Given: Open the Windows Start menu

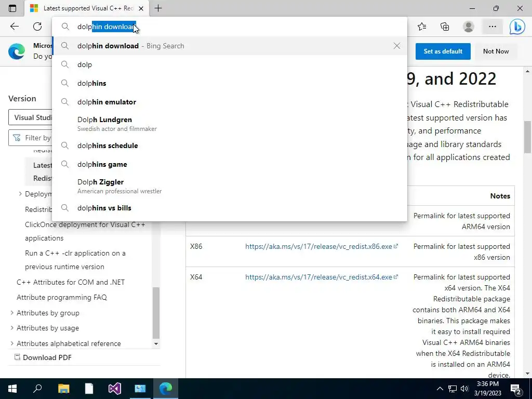Looking at the screenshot, I should 12,389.
